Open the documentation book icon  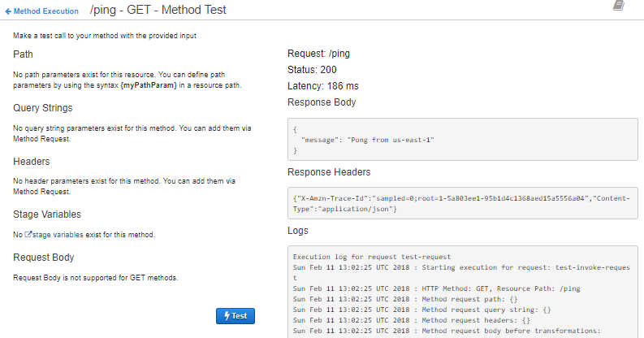tap(619, 6)
